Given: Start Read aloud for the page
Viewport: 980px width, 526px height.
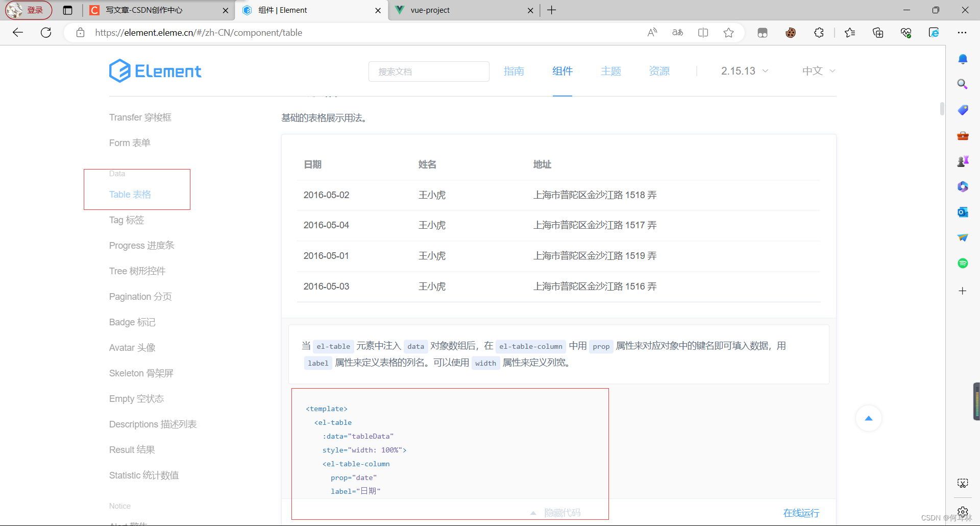Looking at the screenshot, I should point(652,32).
